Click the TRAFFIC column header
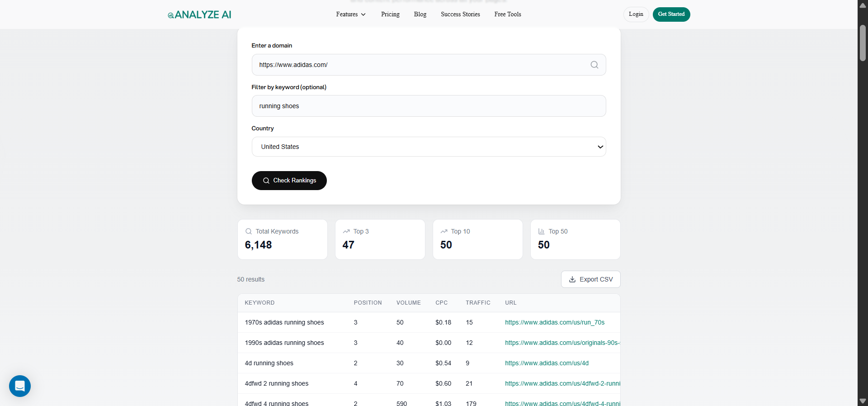 pos(478,303)
